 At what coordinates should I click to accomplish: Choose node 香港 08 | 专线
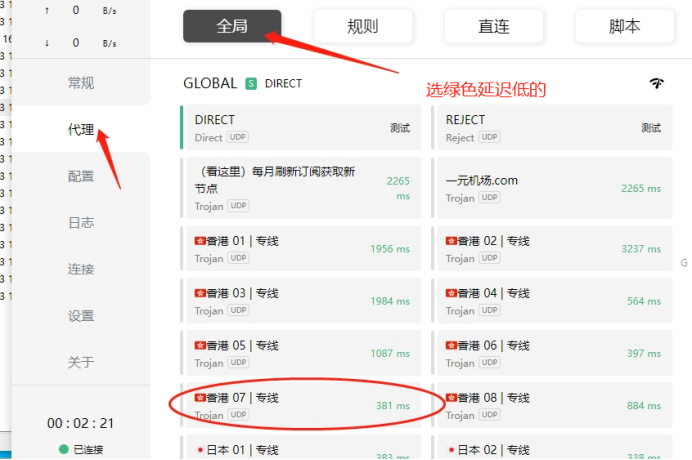coord(552,405)
